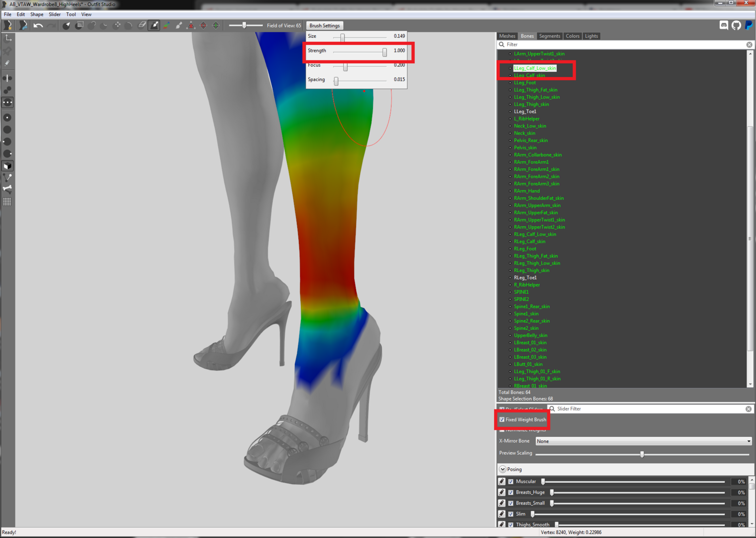The image size is (756, 538).
Task: Click the brush Strength slider handle
Action: [x=384, y=52]
